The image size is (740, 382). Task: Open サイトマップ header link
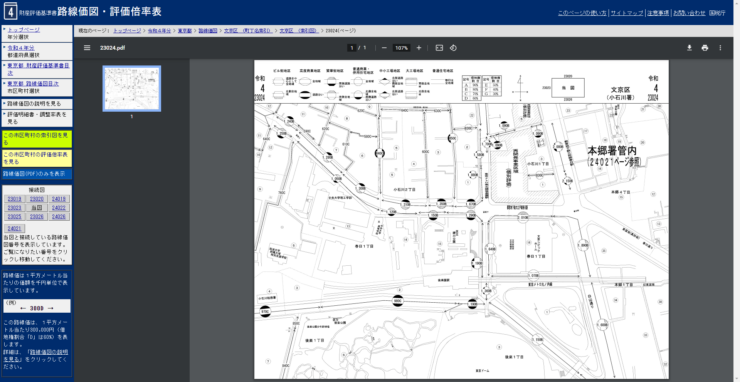[626, 13]
